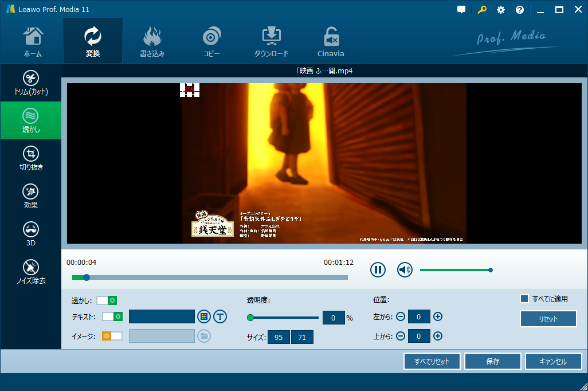The image size is (588, 391).
Task: Click the transparency percent value field
Action: pos(334,318)
